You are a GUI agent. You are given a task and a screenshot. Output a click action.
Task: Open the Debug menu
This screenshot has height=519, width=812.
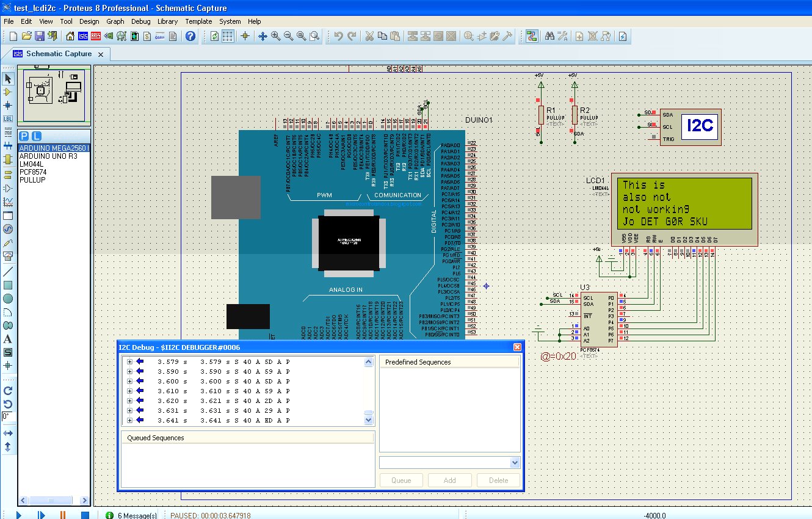(x=140, y=21)
